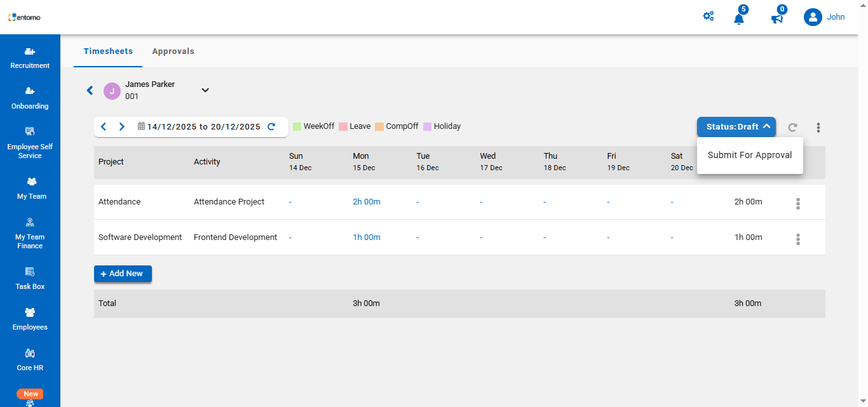This screenshot has height=407, width=868.
Task: Switch to the Approvals tab
Action: click(173, 51)
